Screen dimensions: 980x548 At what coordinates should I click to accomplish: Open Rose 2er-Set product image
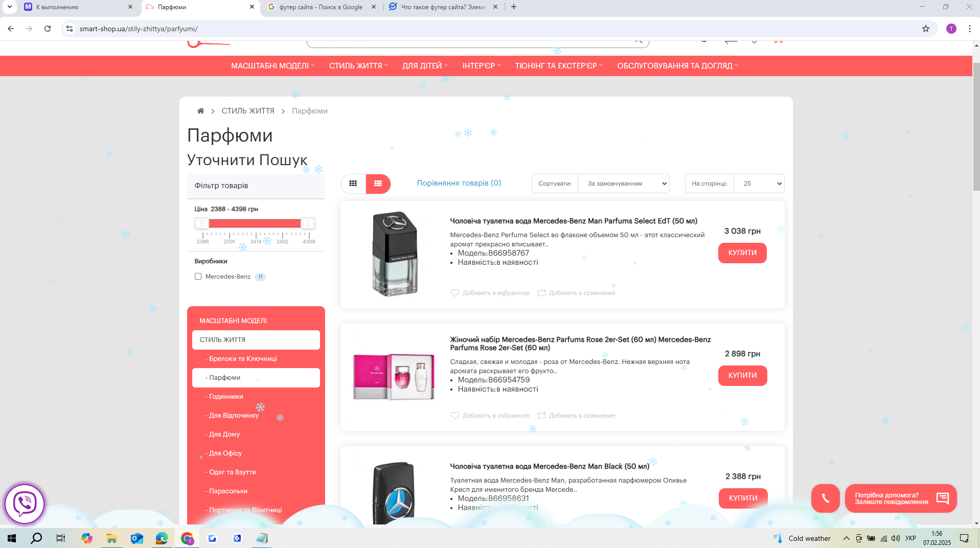[394, 377]
